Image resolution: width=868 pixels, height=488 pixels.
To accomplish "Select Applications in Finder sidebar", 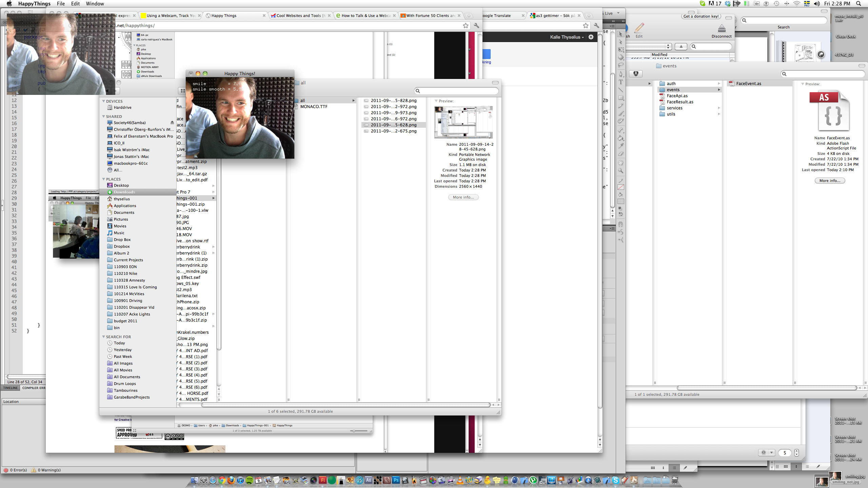I will (x=125, y=206).
